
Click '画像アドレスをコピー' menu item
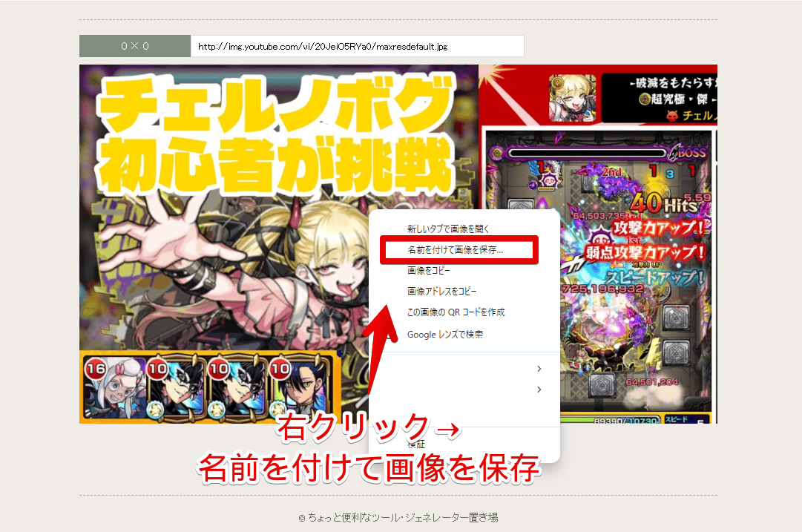442,292
